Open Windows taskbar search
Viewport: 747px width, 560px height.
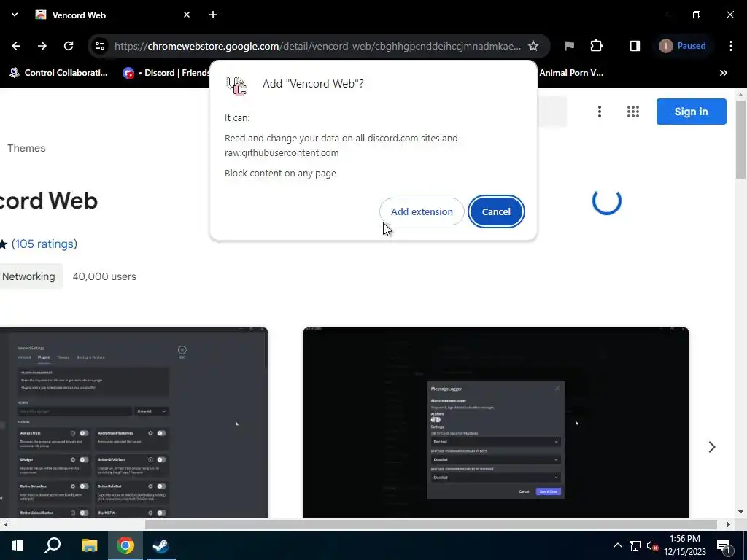coord(53,545)
